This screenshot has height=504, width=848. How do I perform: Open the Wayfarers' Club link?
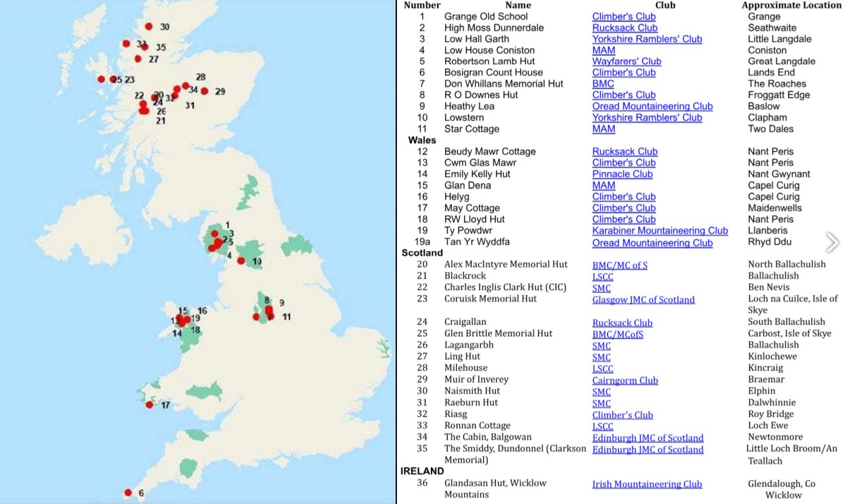[626, 61]
